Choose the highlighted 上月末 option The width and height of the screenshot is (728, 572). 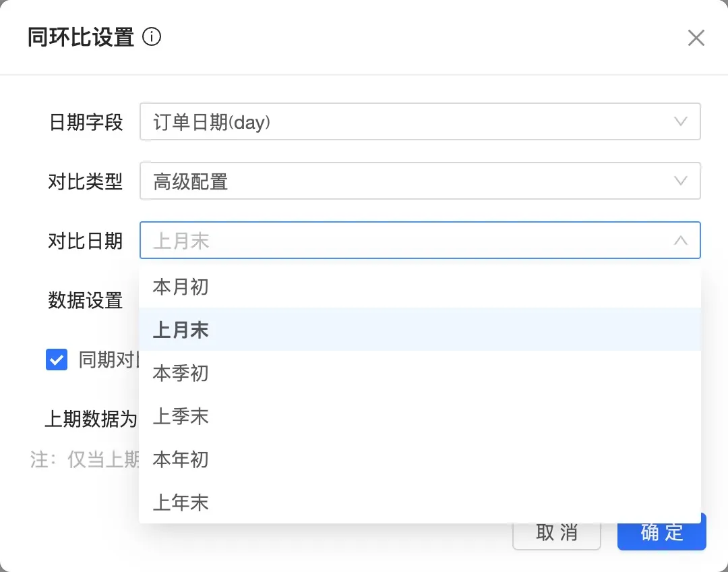(181, 330)
